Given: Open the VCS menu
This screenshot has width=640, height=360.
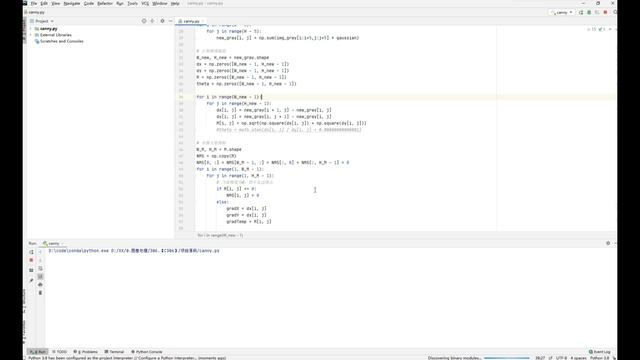Looking at the screenshot, I should (x=145, y=3).
